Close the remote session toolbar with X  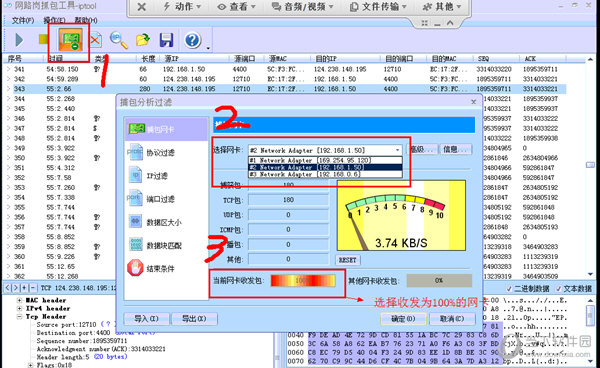[142, 7]
